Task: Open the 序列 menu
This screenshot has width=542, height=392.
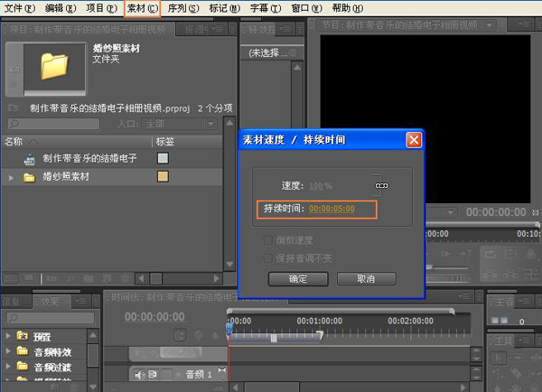Action: [183, 8]
